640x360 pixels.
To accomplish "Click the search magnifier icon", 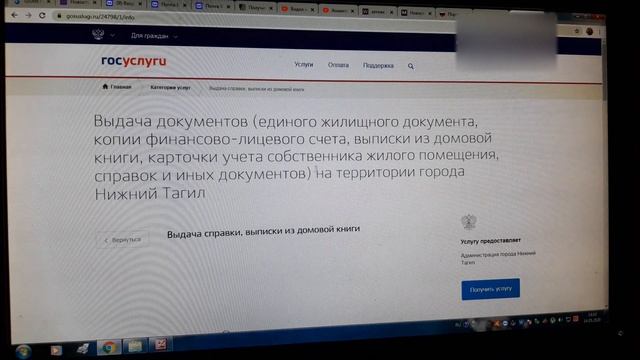I will point(411,66).
